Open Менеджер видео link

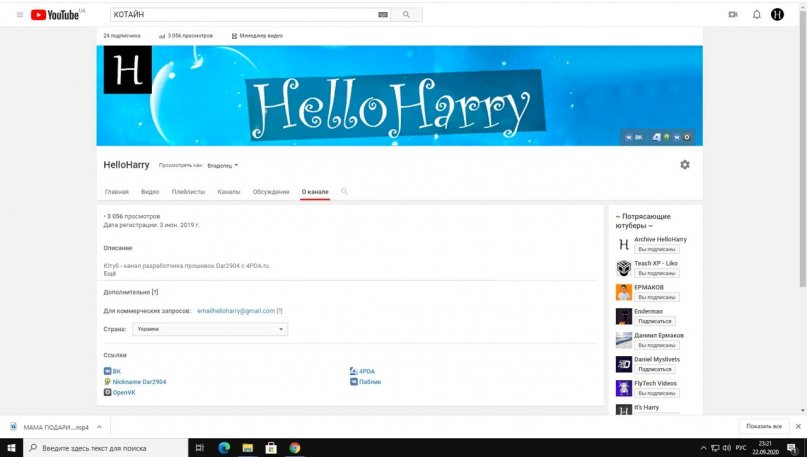257,36
